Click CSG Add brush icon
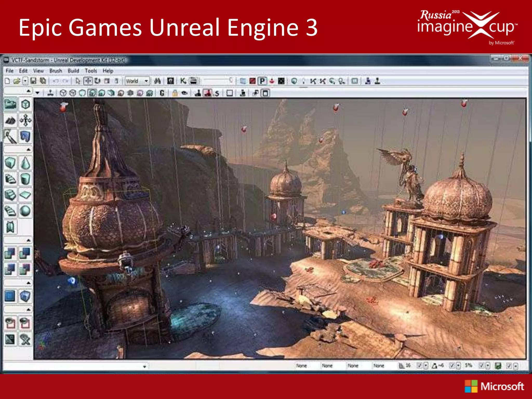532x399 pixels. tap(10, 253)
